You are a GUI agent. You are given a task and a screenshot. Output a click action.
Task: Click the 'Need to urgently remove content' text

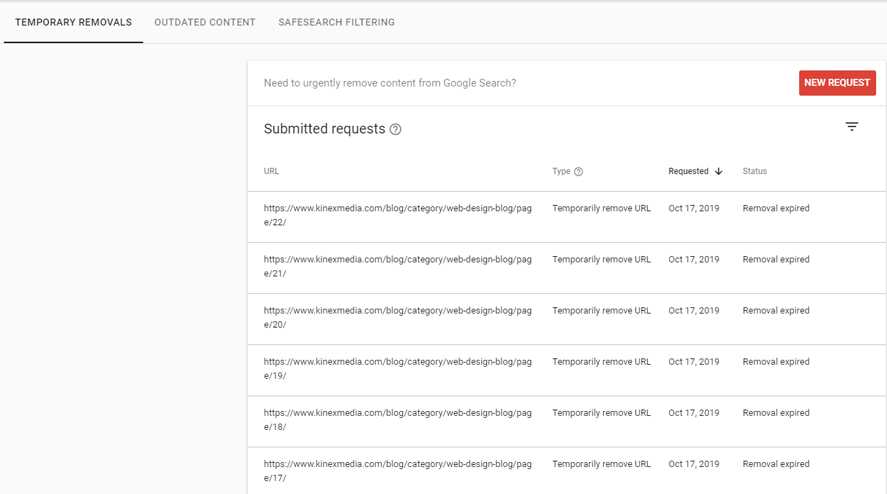point(390,83)
